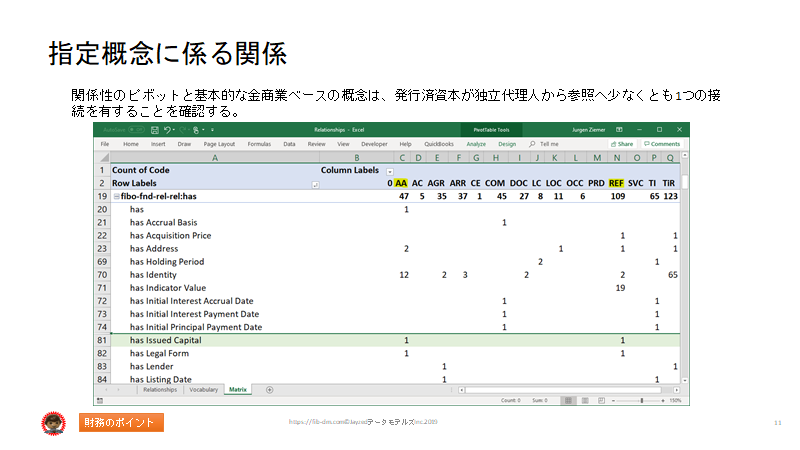Switch to the Relationships sheet tab

point(160,390)
